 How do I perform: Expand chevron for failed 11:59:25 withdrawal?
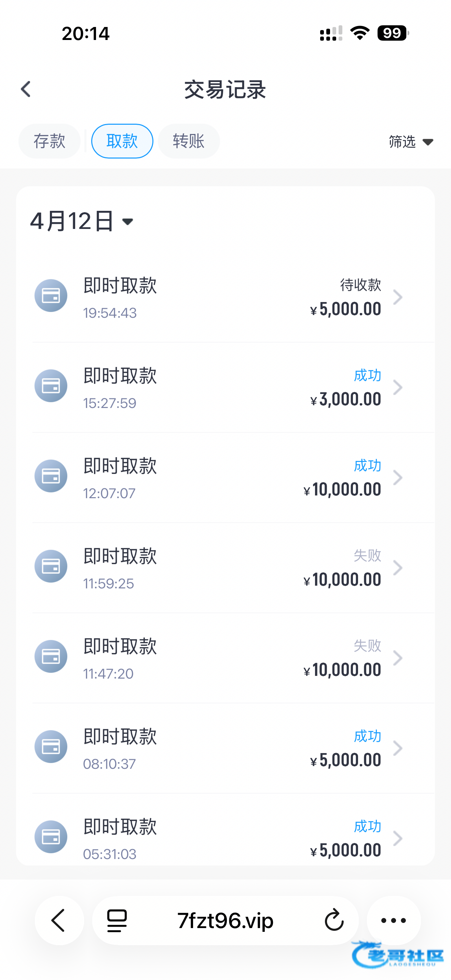pos(398,568)
